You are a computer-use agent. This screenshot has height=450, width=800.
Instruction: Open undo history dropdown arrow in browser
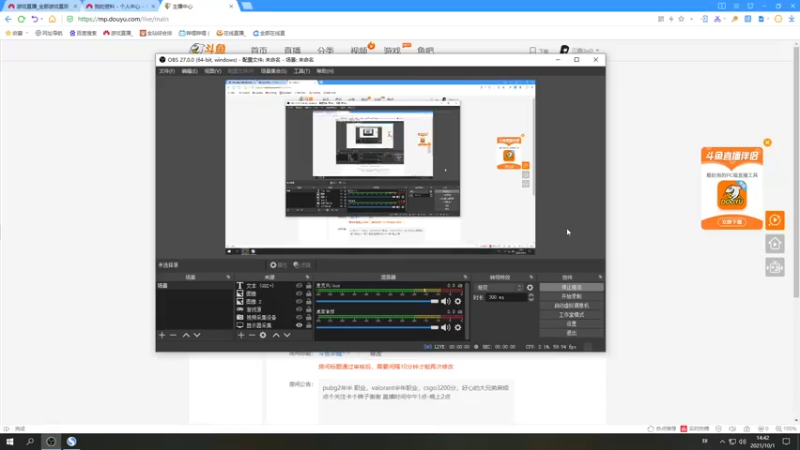41,19
